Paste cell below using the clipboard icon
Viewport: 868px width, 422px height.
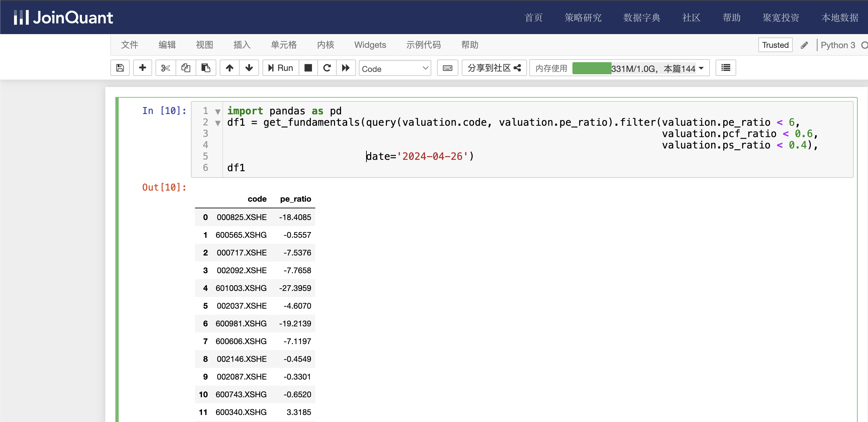206,68
